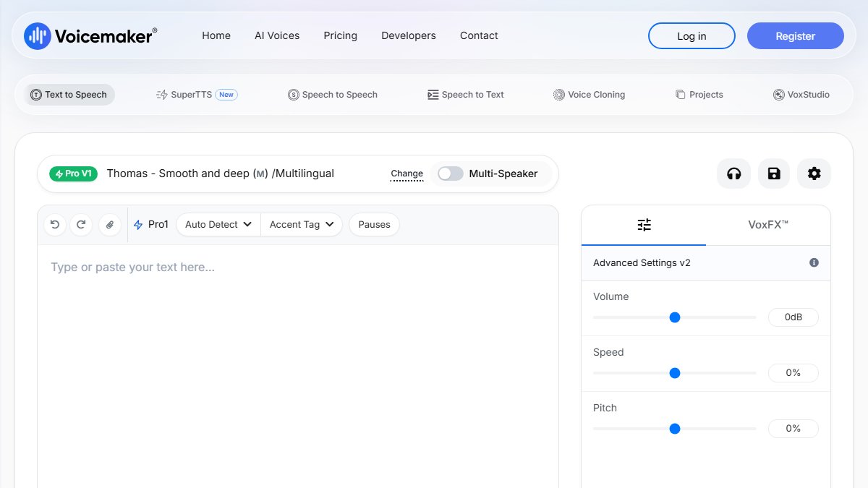Image resolution: width=868 pixels, height=488 pixels.
Task: Click the paperclip attach file icon
Action: coord(110,225)
